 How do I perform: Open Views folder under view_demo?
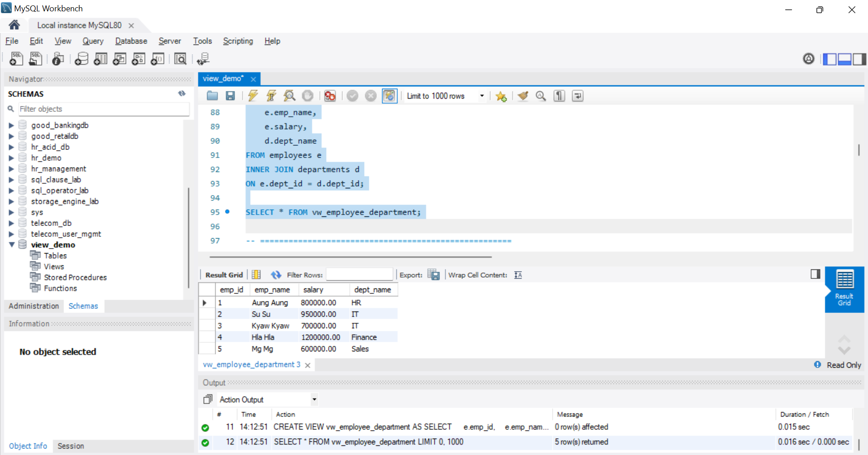54,267
